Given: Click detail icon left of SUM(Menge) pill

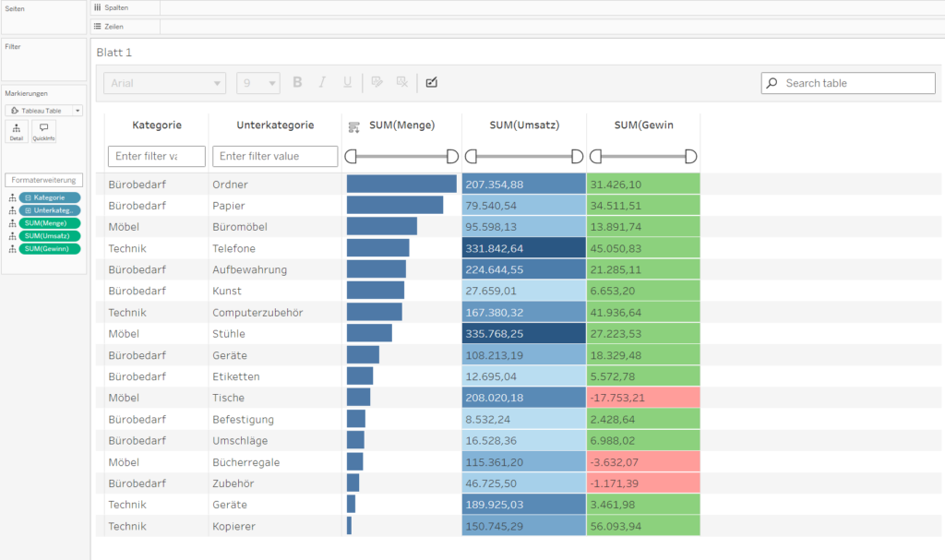Looking at the screenshot, I should [12, 223].
